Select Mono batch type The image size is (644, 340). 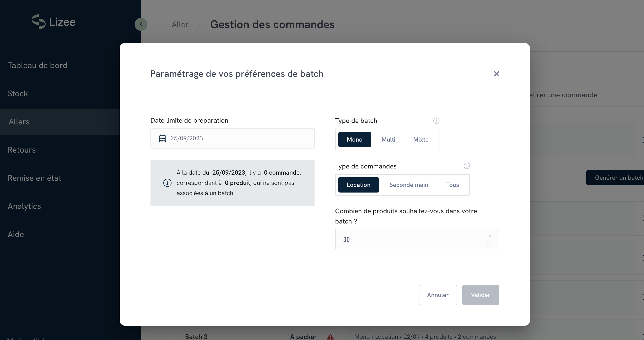354,140
